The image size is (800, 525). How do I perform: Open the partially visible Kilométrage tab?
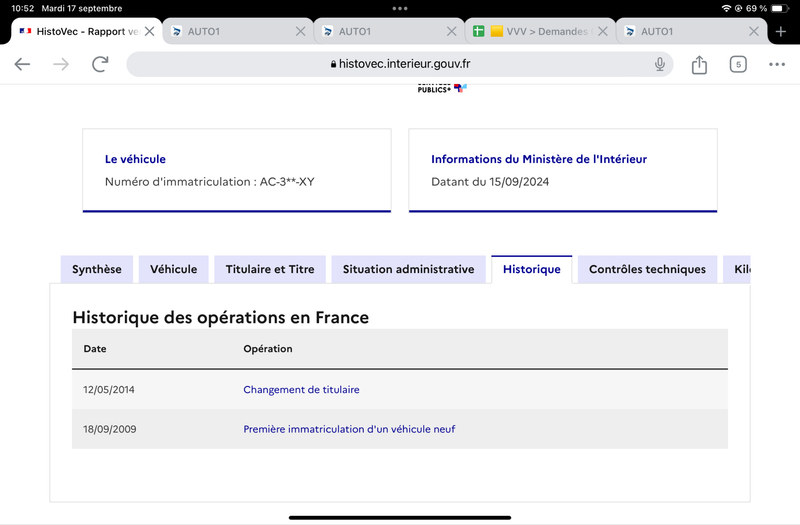tap(737, 269)
